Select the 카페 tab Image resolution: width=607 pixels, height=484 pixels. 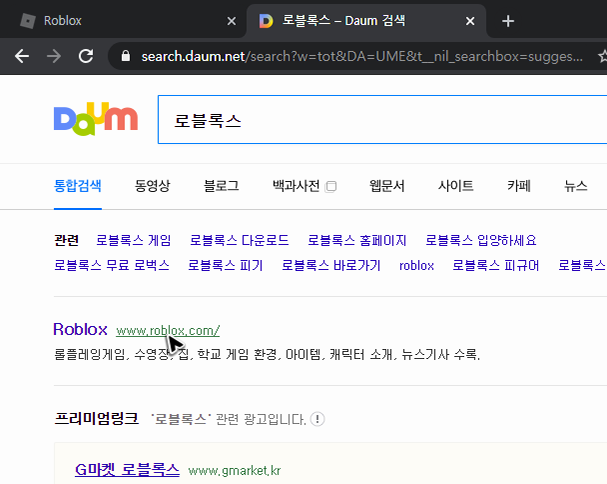pos(519,186)
